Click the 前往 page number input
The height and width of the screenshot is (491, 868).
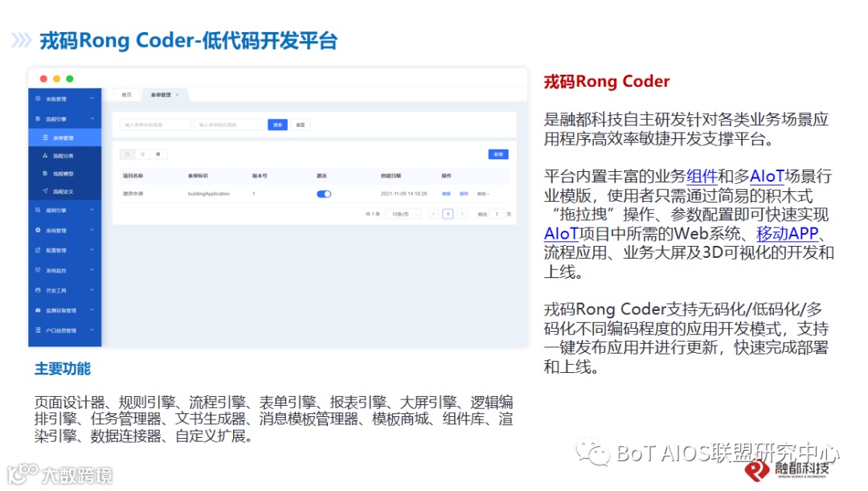pyautogui.click(x=497, y=215)
